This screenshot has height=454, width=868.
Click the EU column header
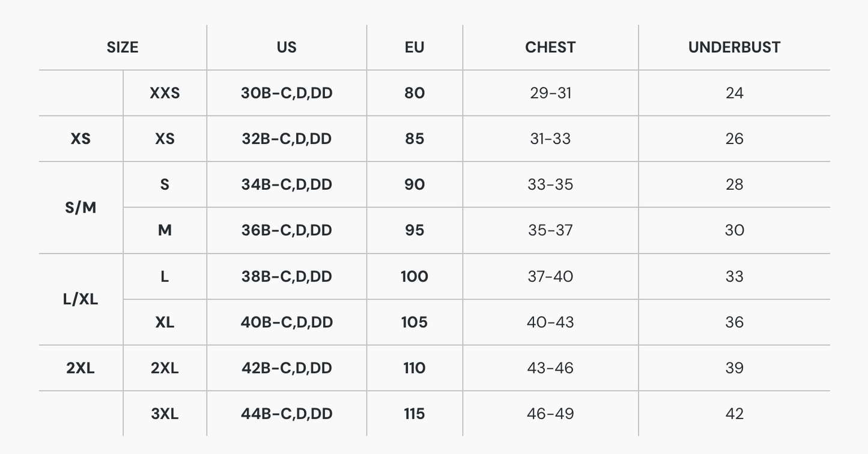pyautogui.click(x=414, y=47)
